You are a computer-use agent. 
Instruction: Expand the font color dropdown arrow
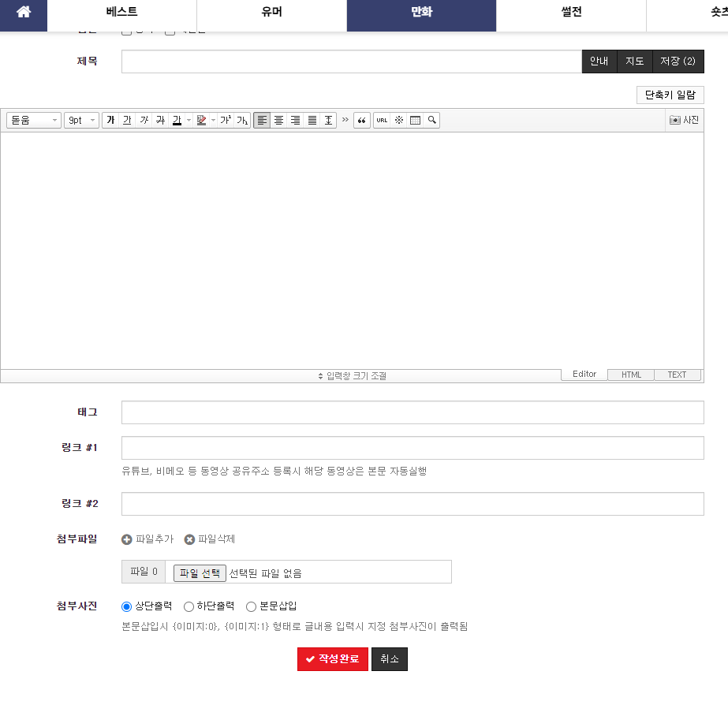click(x=189, y=120)
